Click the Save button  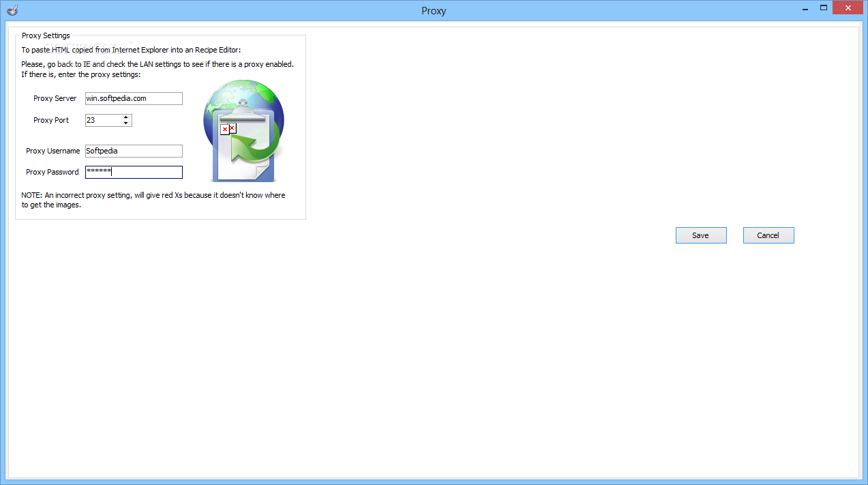click(701, 235)
